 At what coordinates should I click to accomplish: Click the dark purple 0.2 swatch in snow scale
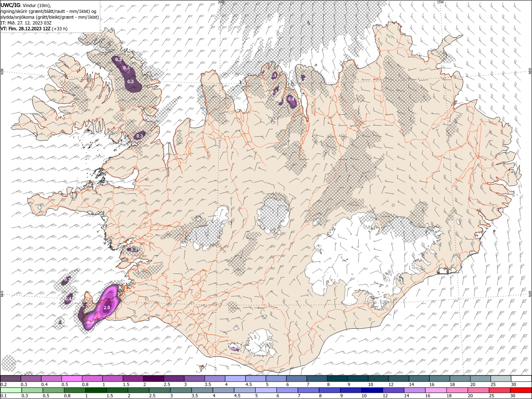tap(10, 379)
